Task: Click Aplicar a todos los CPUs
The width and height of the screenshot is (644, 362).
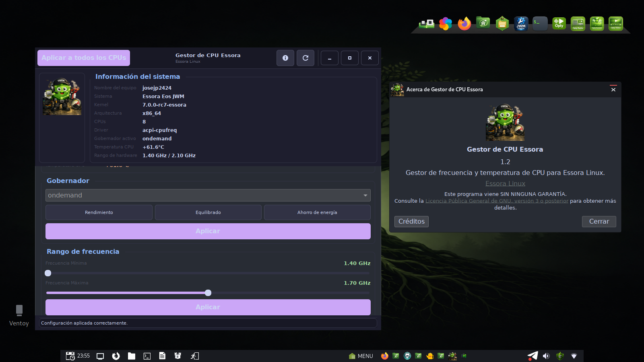Action: coord(84,58)
